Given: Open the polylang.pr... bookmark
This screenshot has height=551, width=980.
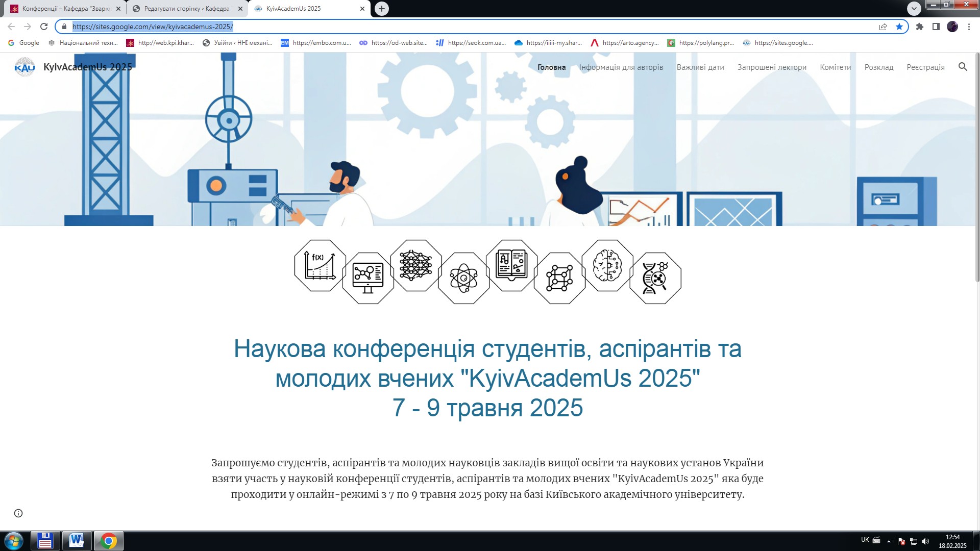Looking at the screenshot, I should click(x=701, y=43).
